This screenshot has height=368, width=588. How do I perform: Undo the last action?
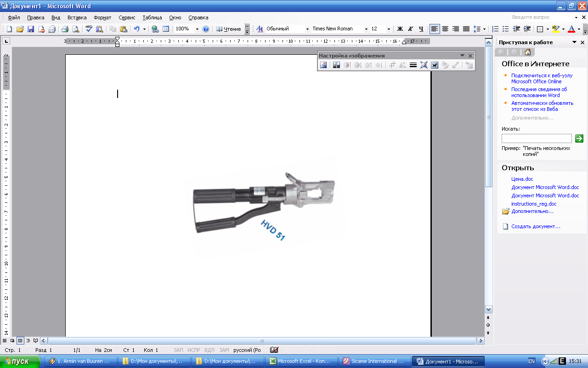136,29
